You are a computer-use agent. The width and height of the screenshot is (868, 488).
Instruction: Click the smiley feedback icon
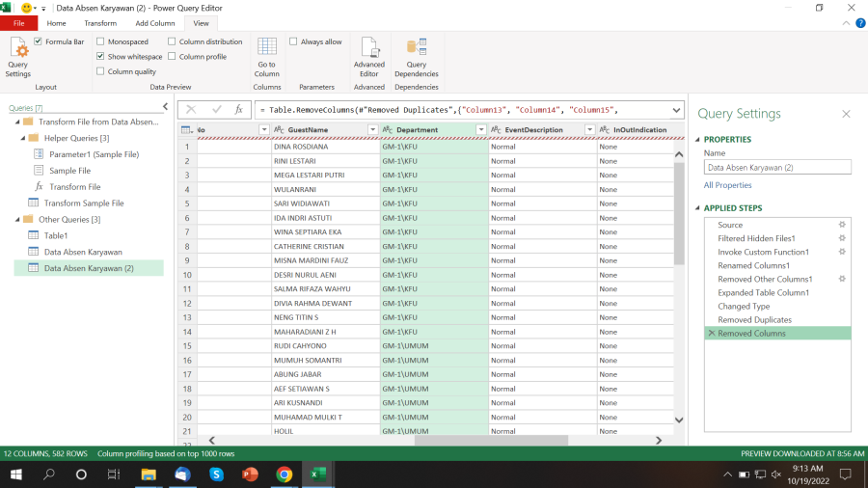tap(26, 8)
